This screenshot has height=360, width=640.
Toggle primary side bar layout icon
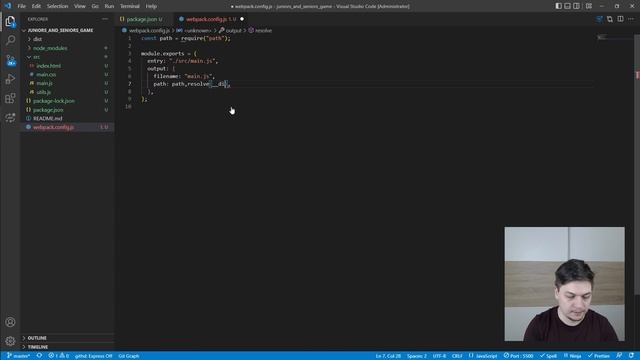558,6
